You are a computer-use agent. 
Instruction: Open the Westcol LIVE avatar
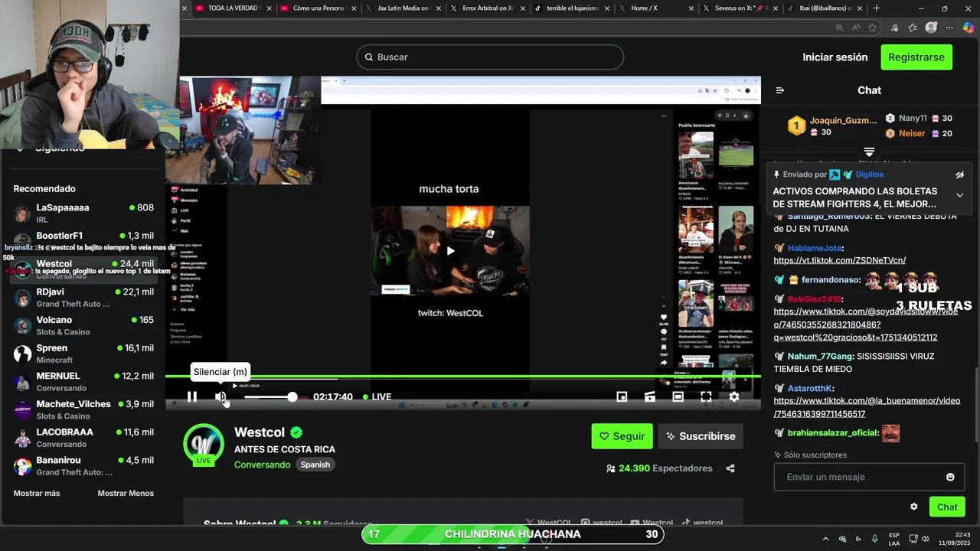pyautogui.click(x=203, y=444)
